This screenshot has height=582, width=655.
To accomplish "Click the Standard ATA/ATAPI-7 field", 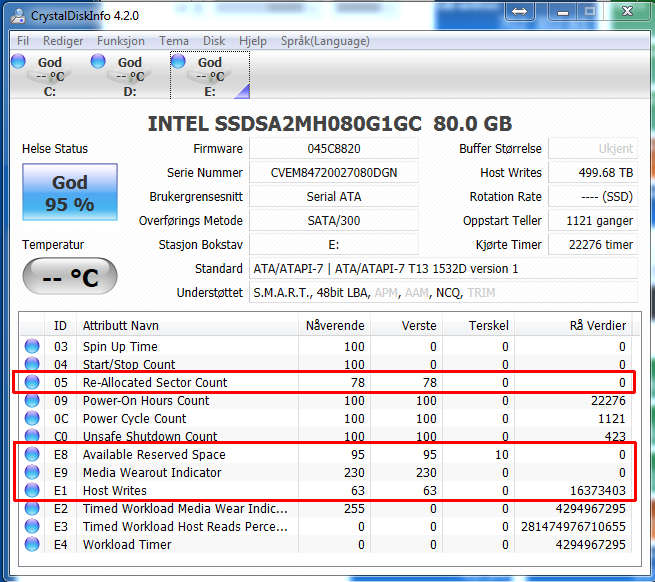I will (x=443, y=268).
